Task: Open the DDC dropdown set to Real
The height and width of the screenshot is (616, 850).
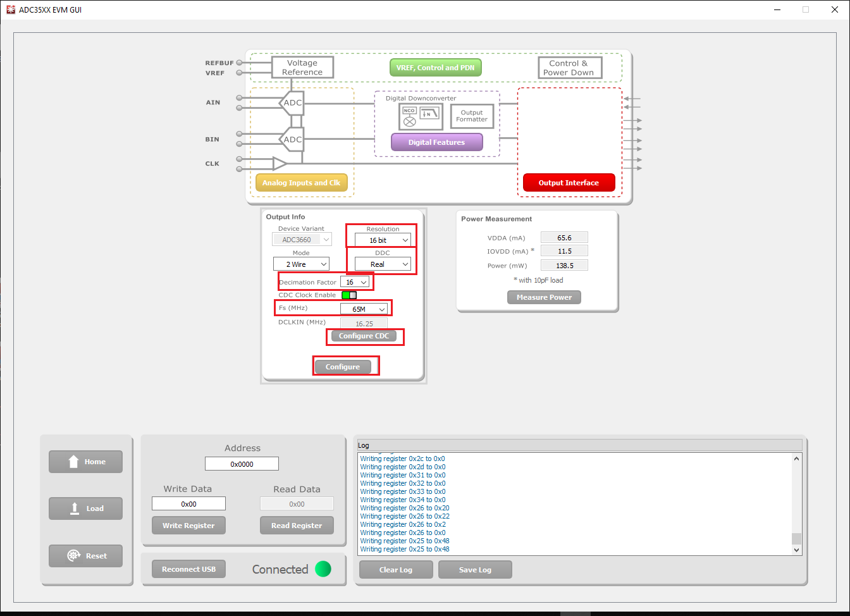Action: tap(383, 264)
